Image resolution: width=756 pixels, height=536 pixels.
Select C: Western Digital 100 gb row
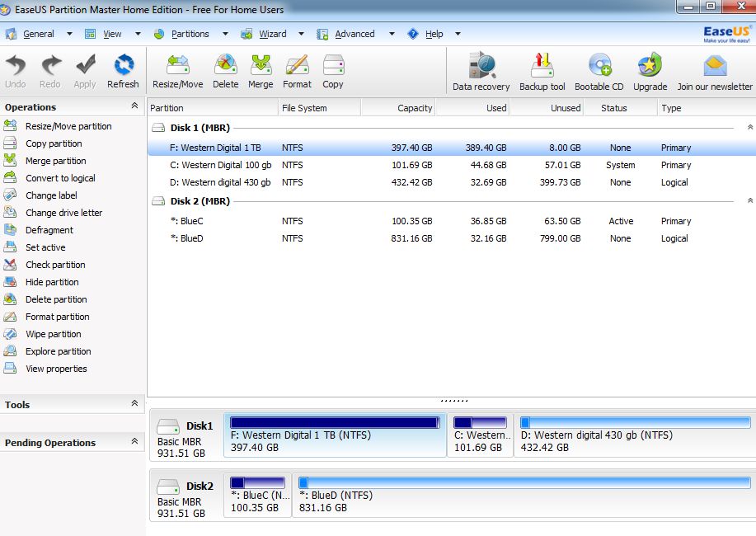[x=452, y=165]
